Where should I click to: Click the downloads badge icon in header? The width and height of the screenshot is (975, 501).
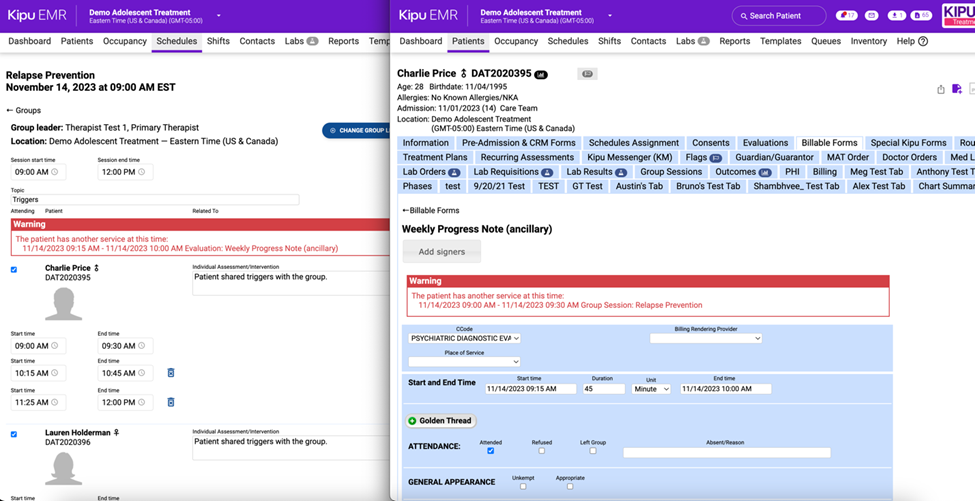[896, 16]
